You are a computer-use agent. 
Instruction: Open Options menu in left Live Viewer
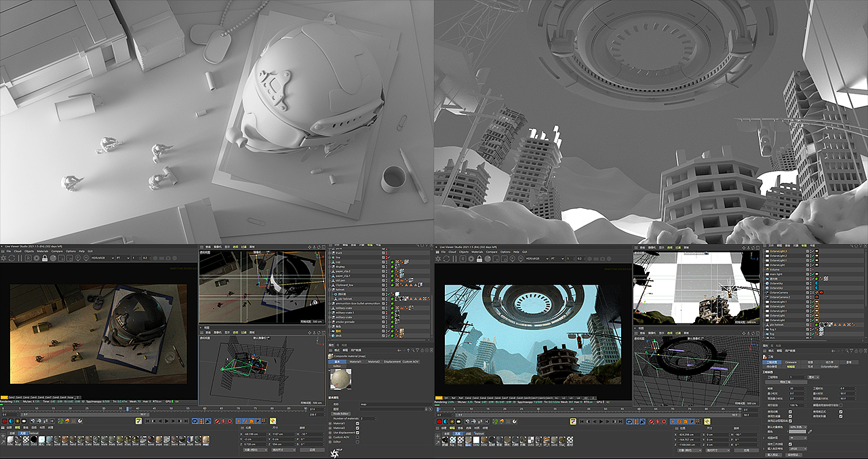[x=71, y=252]
